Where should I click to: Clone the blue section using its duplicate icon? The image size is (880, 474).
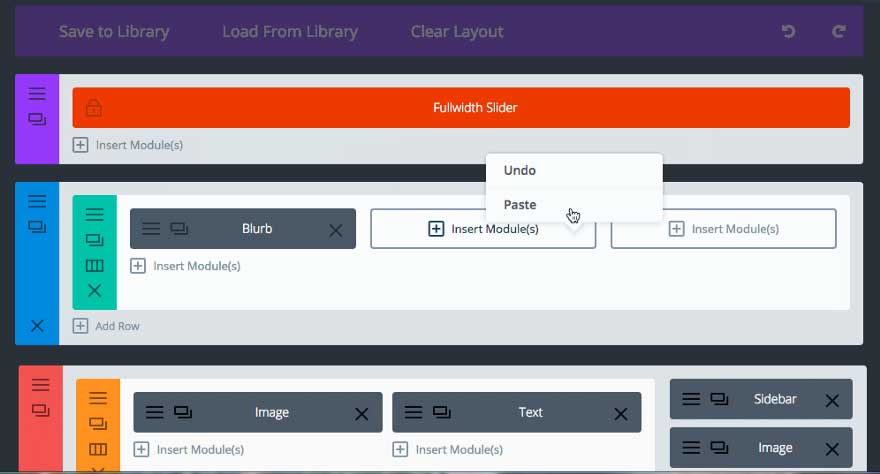click(36, 227)
